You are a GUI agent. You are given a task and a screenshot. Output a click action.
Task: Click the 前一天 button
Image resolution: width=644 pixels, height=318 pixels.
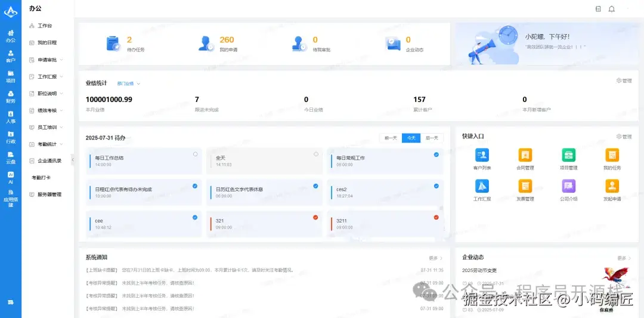(391, 138)
